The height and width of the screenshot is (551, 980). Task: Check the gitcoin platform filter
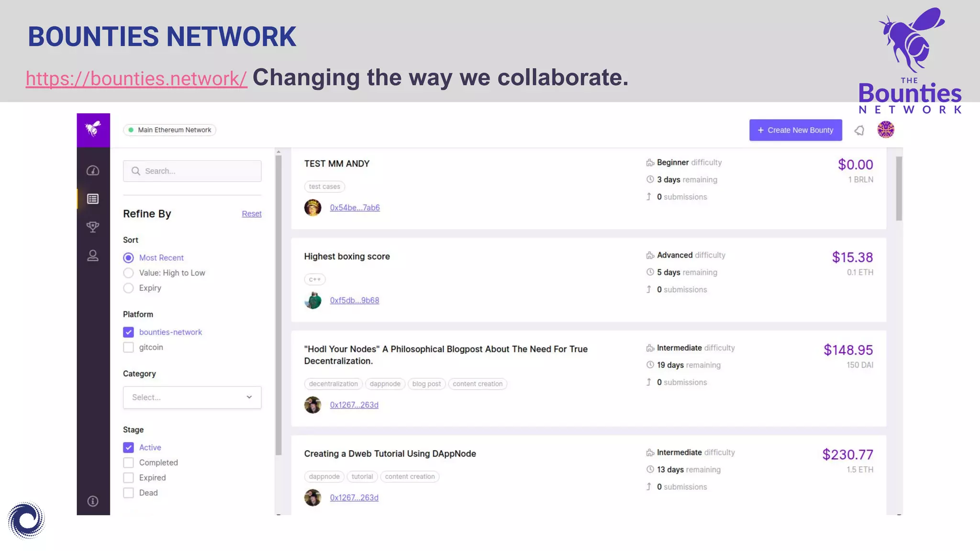click(x=128, y=347)
